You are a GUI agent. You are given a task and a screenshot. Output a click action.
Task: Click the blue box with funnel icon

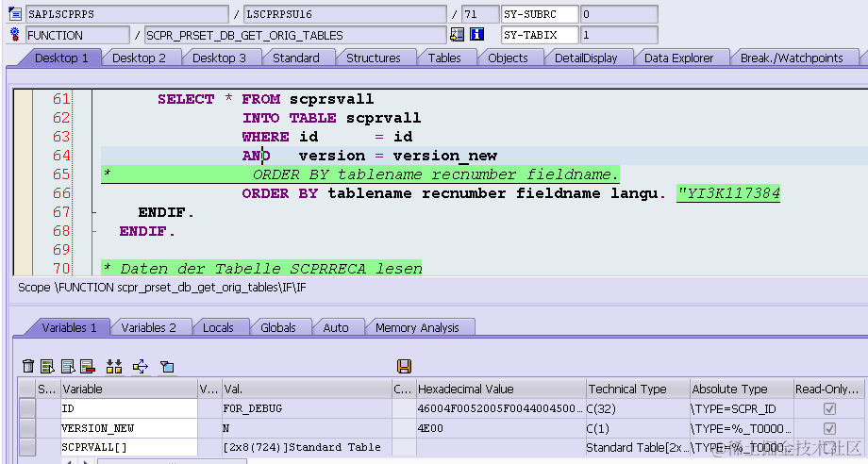167,366
